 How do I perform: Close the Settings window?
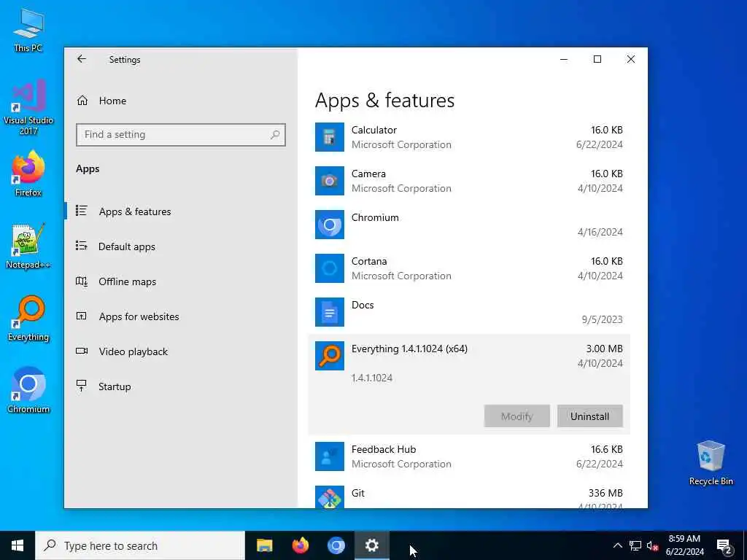coord(631,59)
